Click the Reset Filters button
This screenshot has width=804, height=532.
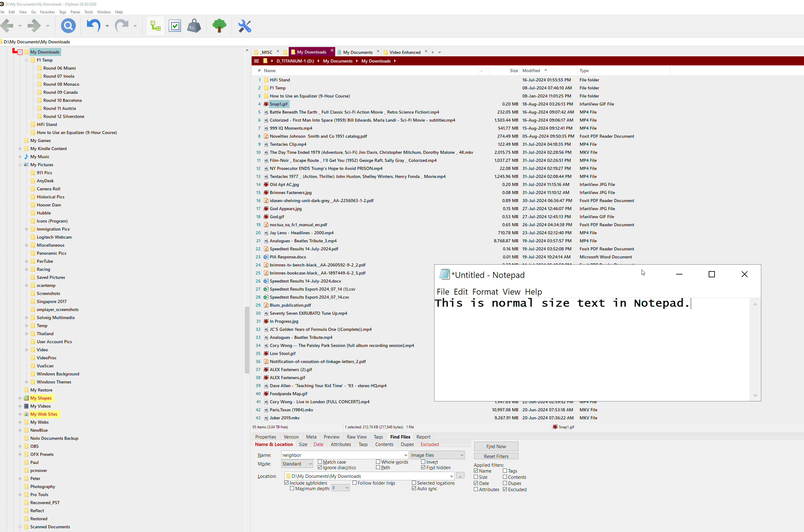coord(496,456)
